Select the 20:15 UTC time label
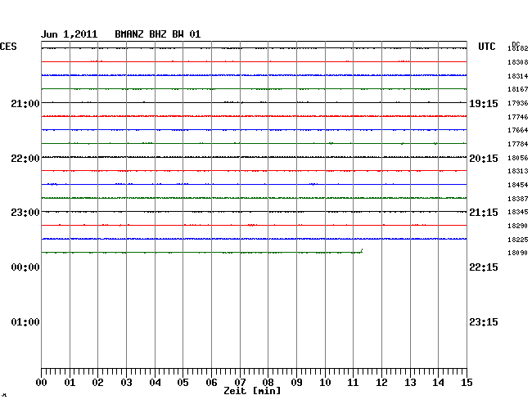 pyautogui.click(x=484, y=159)
